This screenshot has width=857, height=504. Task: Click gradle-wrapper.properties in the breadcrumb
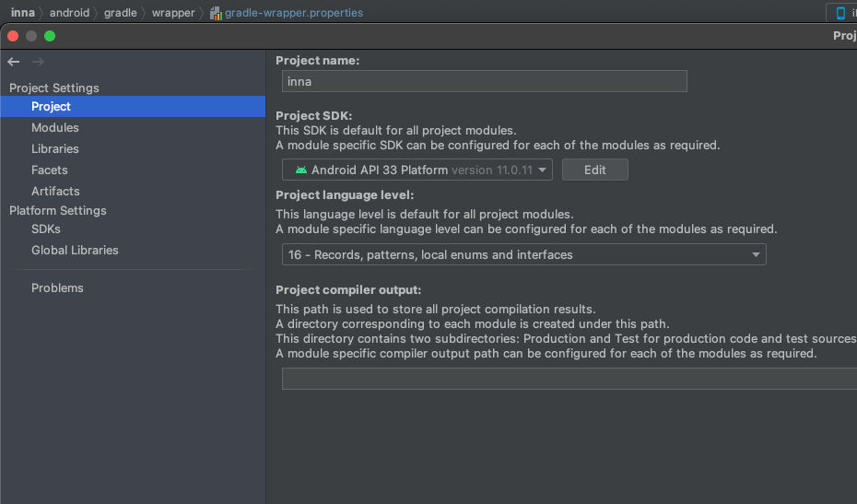point(294,13)
